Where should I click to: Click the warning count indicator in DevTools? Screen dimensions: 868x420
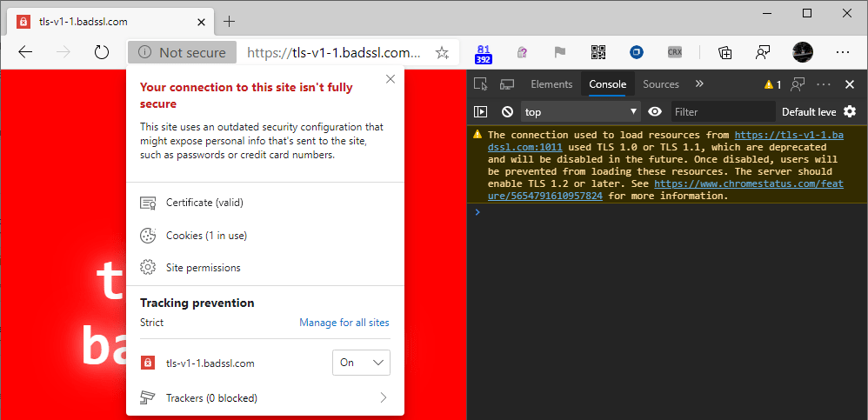(773, 84)
